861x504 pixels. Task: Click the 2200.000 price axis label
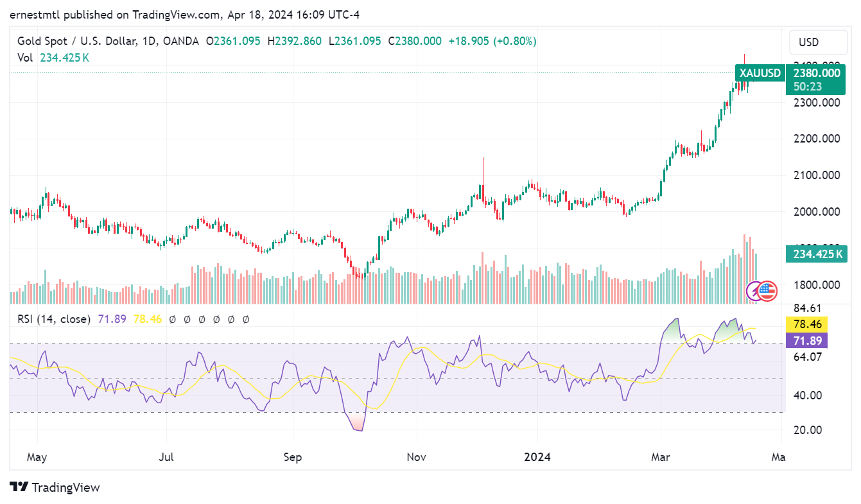(x=817, y=139)
